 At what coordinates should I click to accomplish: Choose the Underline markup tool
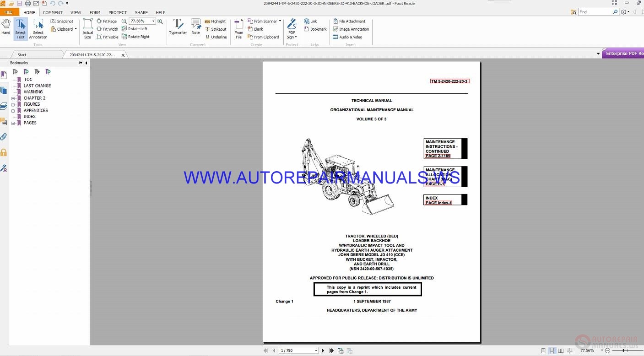click(216, 37)
